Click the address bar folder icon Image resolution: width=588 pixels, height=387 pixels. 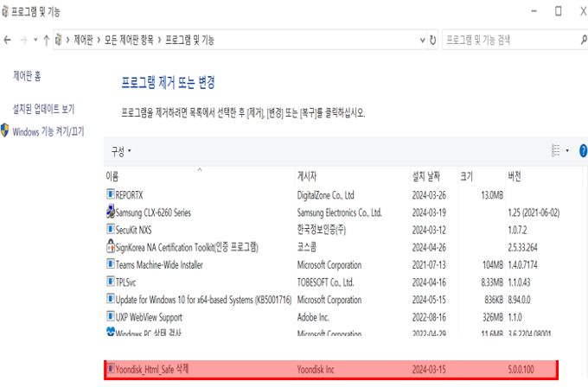click(x=59, y=40)
